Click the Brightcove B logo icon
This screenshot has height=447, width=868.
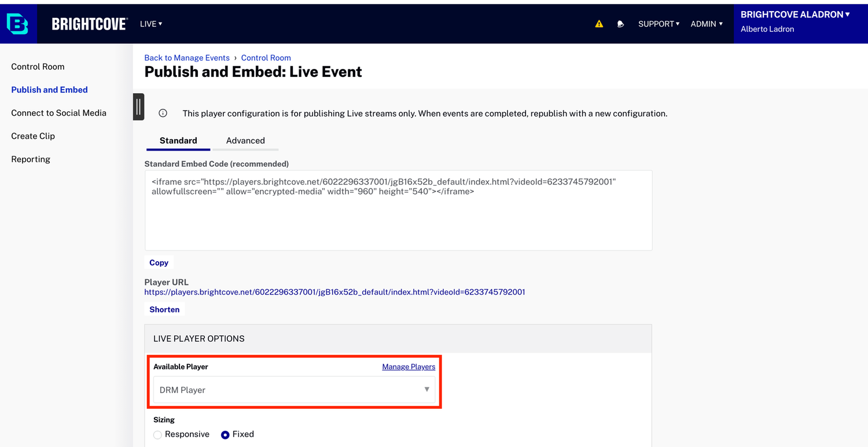(17, 24)
